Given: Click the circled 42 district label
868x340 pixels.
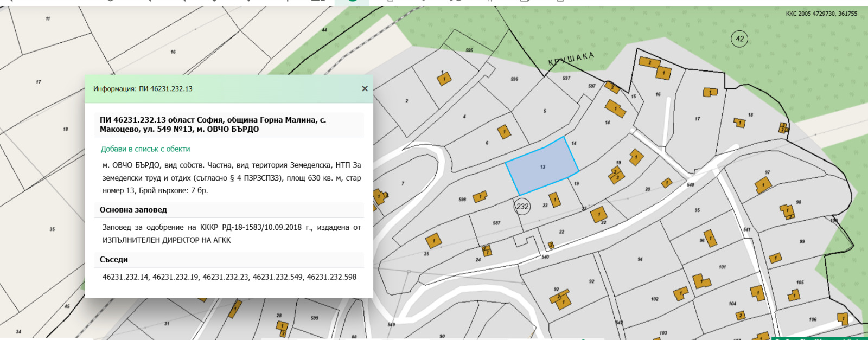Looking at the screenshot, I should point(739,39).
